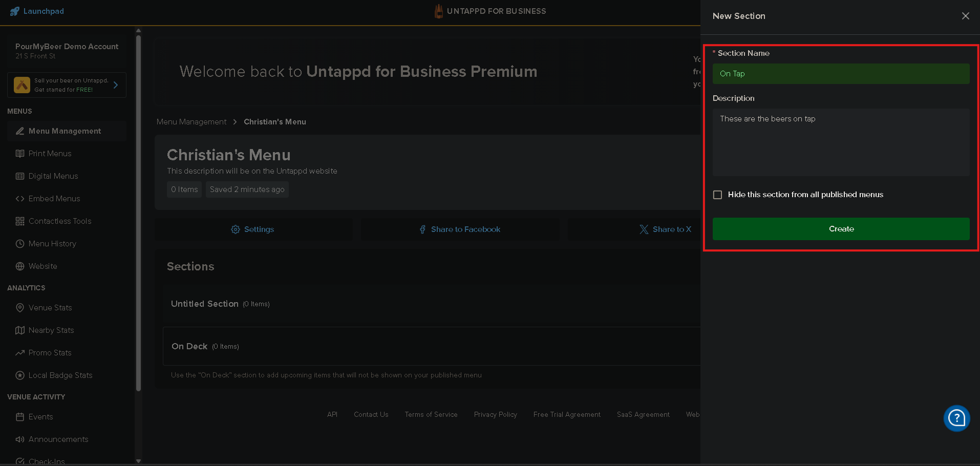Screen dimensions: 980x466
Task: Click the Sell your beer on Untappd banner icon
Action: [x=22, y=85]
